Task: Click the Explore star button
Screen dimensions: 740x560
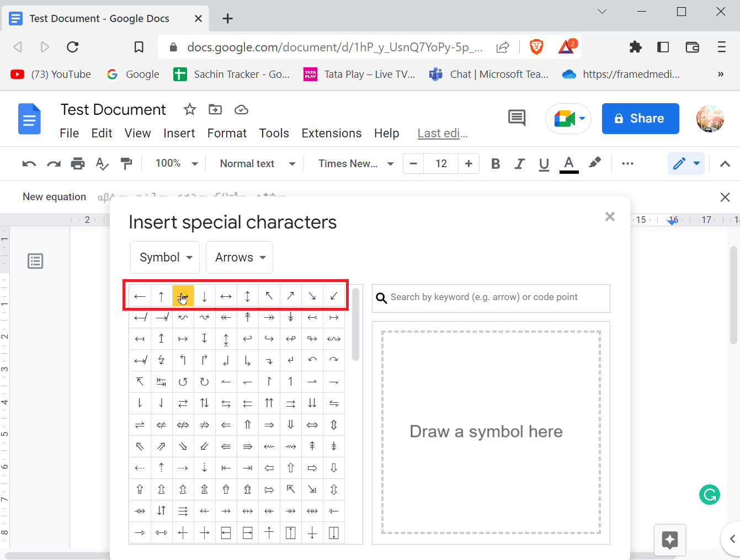Action: tap(669, 540)
